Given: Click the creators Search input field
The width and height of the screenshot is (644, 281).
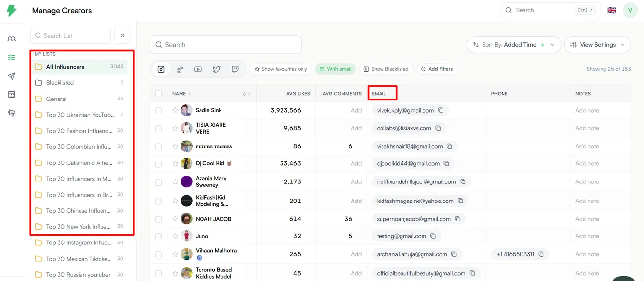Looking at the screenshot, I should coord(225,45).
